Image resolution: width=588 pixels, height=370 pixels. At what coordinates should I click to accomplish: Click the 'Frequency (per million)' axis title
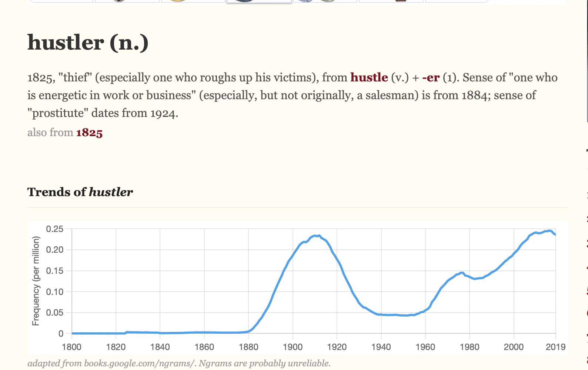pyautogui.click(x=36, y=281)
